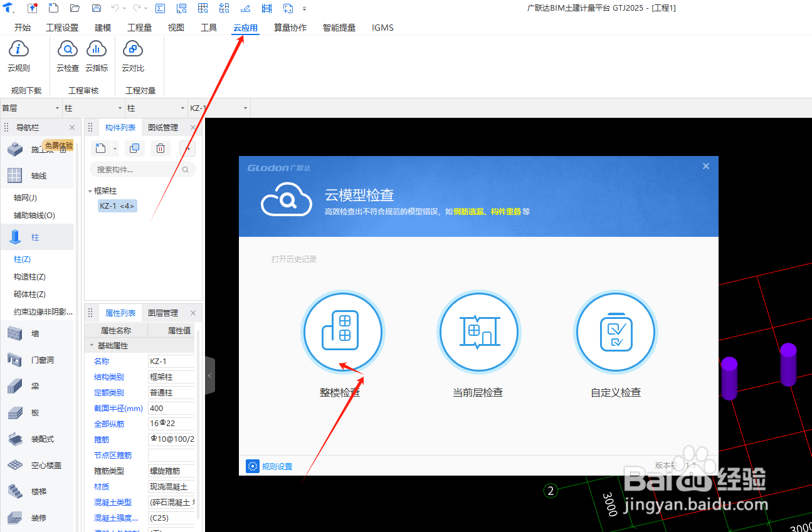The image size is (812, 532).
Task: Click the 结构类别 value 框架柱
Action: click(171, 377)
